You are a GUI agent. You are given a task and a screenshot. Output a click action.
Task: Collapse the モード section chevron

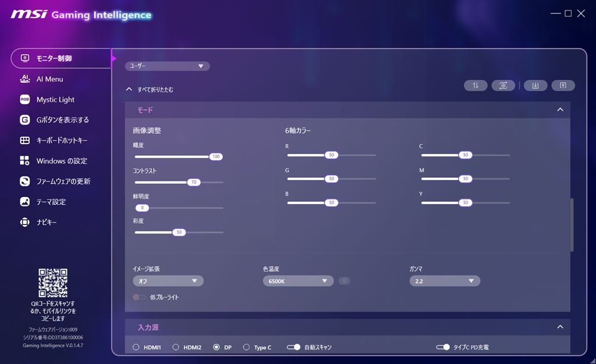tap(560, 110)
